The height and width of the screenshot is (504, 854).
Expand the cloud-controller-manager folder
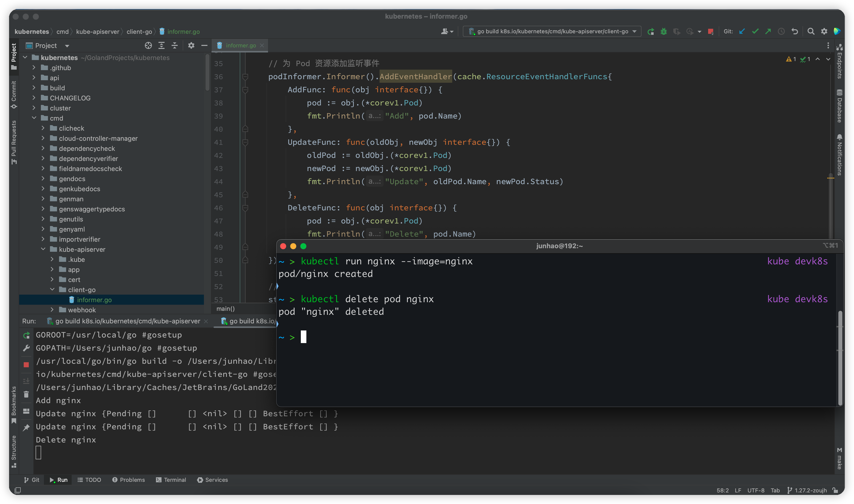43,138
